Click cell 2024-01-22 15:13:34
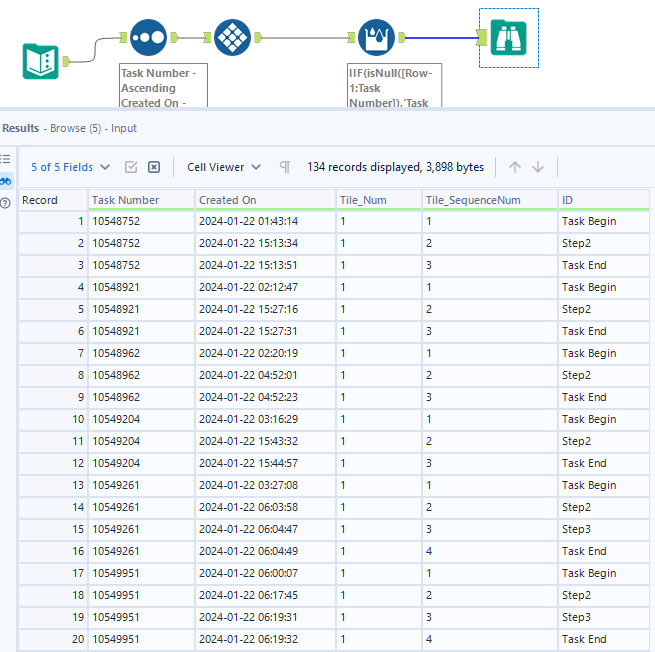 (265, 243)
